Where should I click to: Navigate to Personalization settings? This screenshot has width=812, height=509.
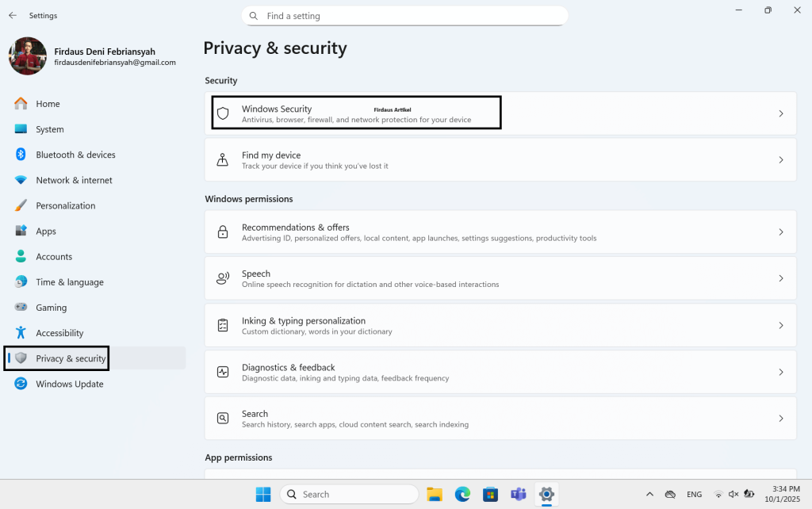[65, 205]
